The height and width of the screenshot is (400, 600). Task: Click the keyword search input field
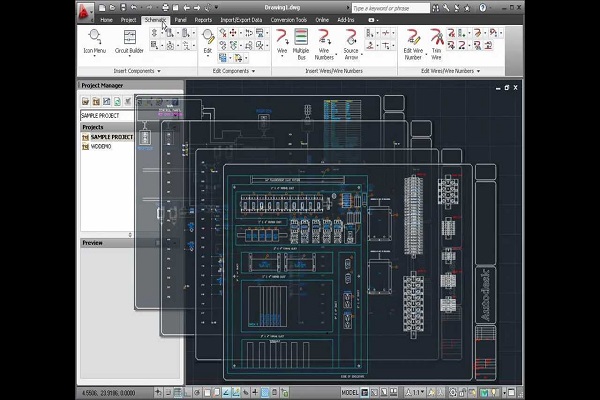(391, 7)
